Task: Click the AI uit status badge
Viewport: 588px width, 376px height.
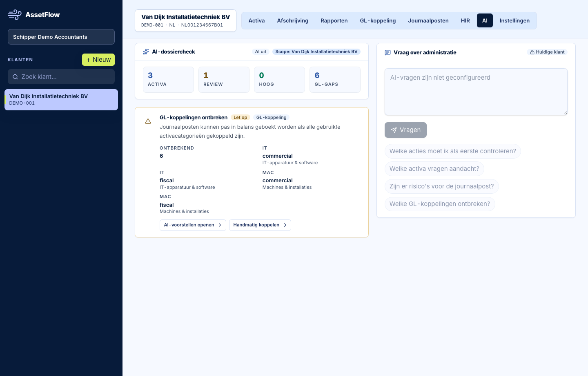Action: click(261, 52)
